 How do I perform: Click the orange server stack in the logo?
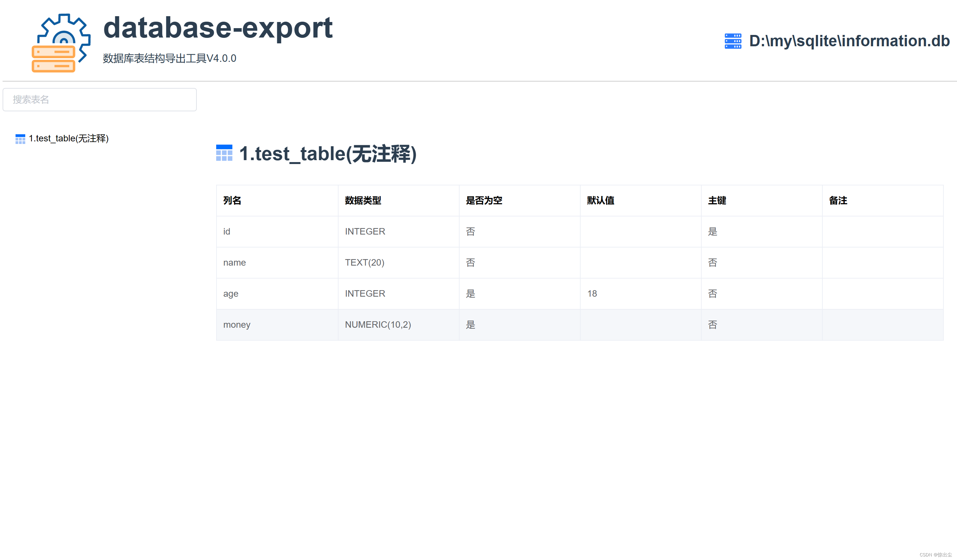[53, 59]
